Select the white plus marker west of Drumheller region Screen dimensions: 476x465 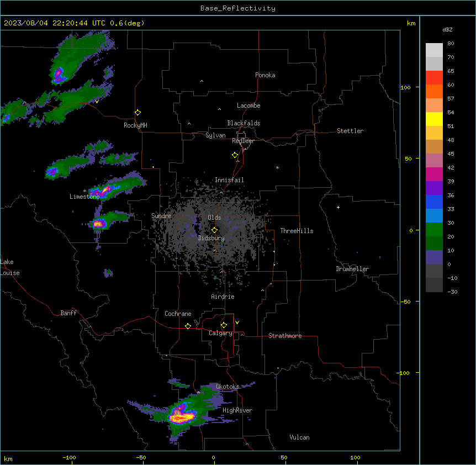click(338, 207)
